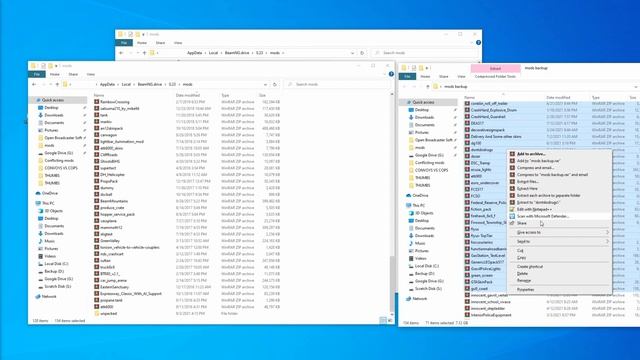
Task: Select Videos in the left mods window sidebar
Action: coord(50,256)
